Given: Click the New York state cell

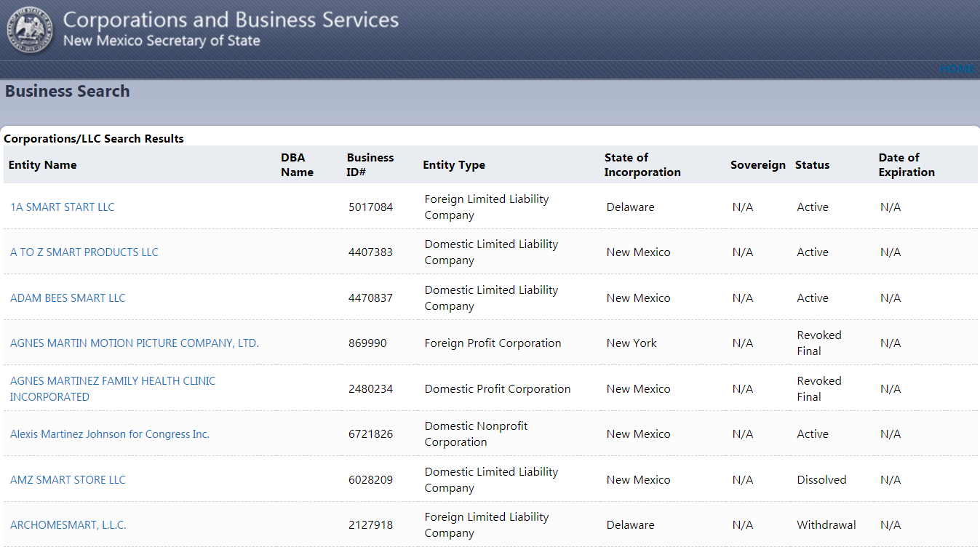Looking at the screenshot, I should (632, 343).
